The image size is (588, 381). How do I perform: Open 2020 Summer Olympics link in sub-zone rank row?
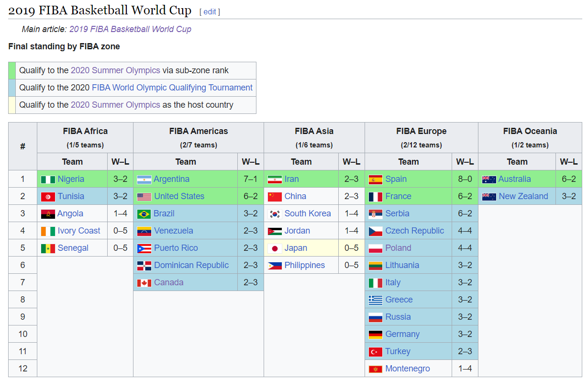115,70
